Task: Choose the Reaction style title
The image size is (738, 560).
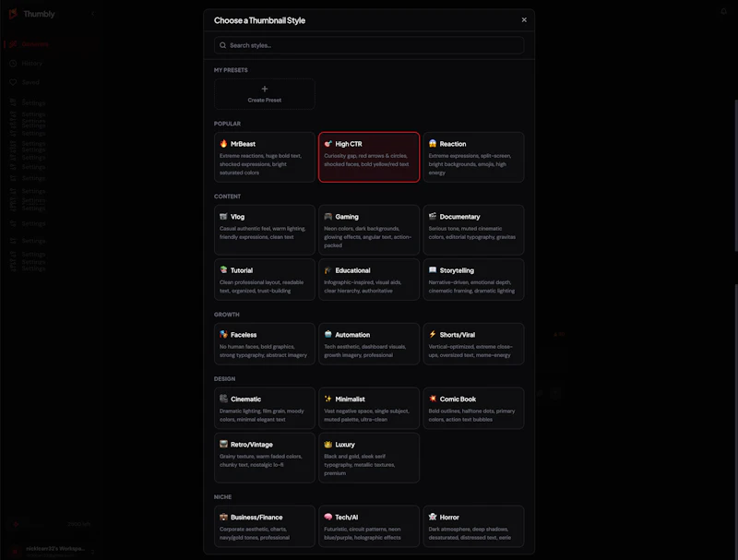Action: coord(453,144)
